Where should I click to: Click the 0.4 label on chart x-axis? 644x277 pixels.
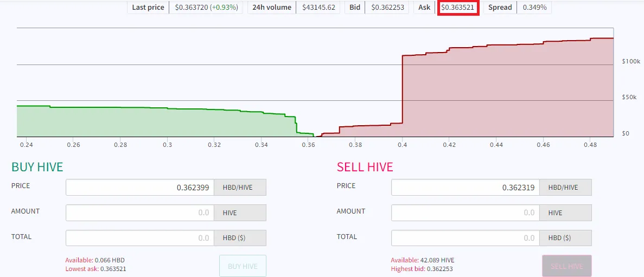[x=403, y=145]
